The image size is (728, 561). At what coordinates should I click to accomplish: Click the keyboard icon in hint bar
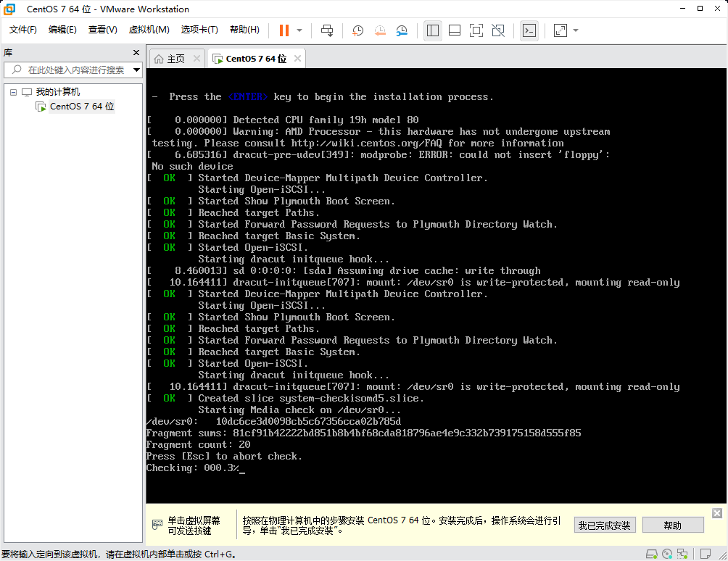(x=157, y=525)
